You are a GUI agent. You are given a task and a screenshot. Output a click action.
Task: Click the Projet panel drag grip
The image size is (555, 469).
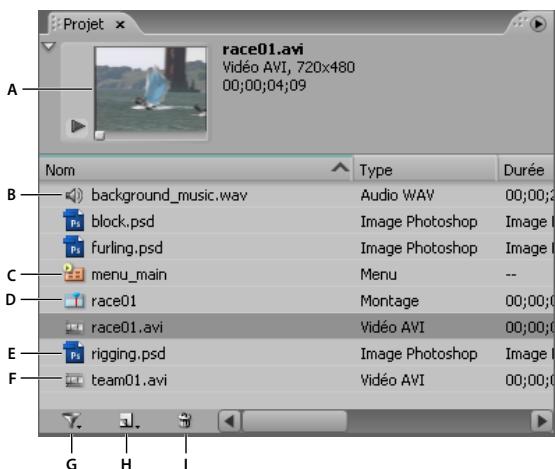(56, 23)
